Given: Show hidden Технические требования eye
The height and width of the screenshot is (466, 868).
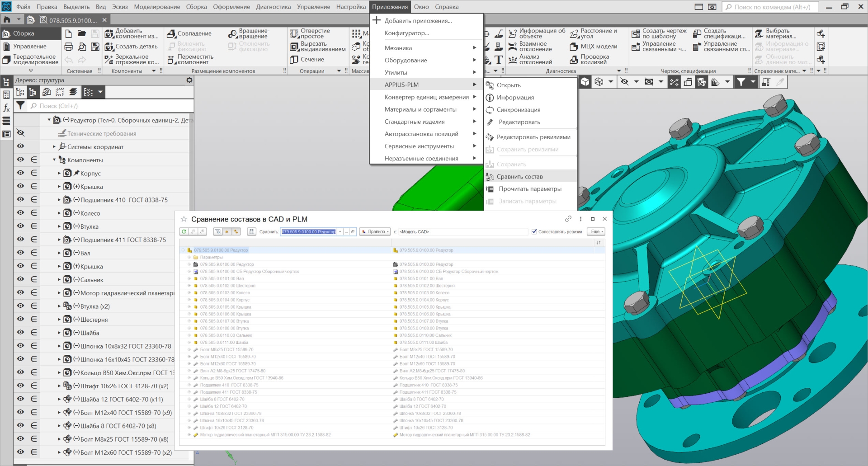Looking at the screenshot, I should (x=20, y=133).
